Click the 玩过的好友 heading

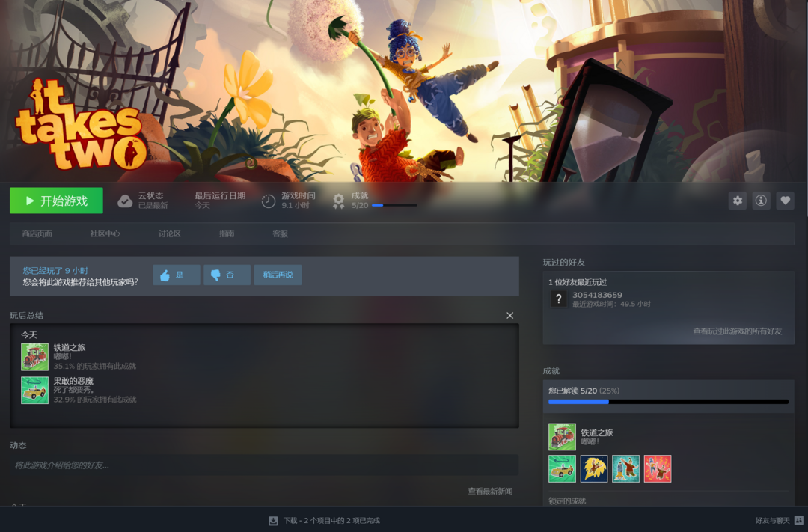(564, 263)
